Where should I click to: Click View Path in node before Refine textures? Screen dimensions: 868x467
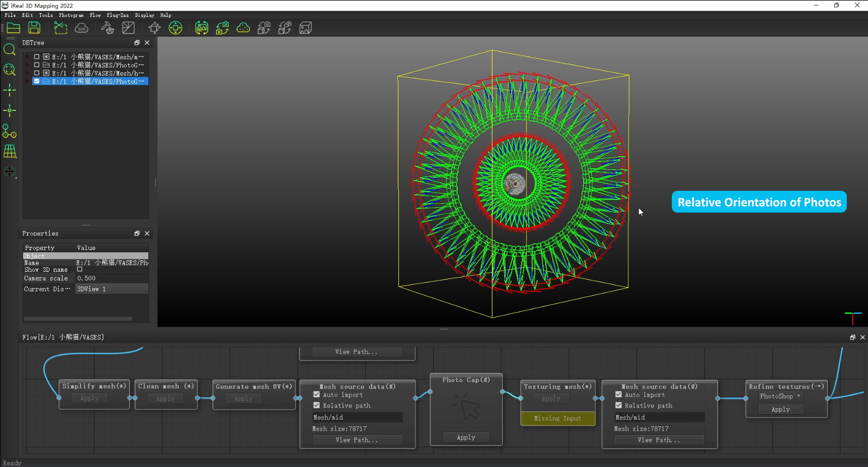(x=659, y=440)
